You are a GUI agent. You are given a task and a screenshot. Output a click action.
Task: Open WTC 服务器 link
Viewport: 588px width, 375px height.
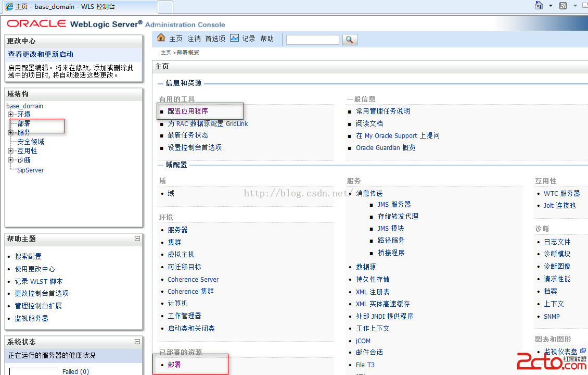562,193
